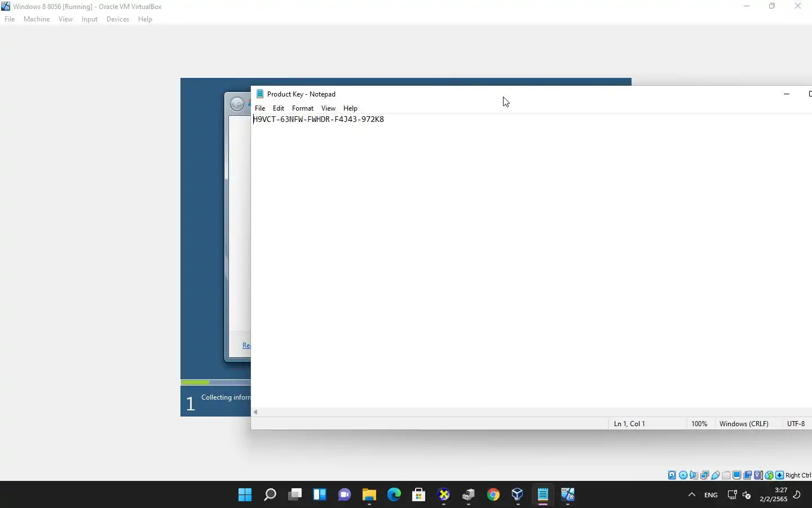Open Notepad Format menu
Image resolution: width=812 pixels, height=508 pixels.
click(303, 108)
